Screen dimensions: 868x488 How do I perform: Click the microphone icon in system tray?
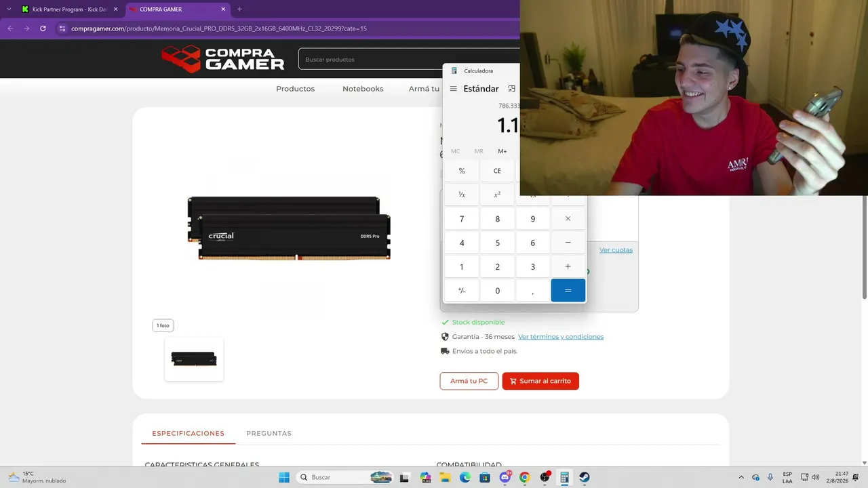pos(772,477)
